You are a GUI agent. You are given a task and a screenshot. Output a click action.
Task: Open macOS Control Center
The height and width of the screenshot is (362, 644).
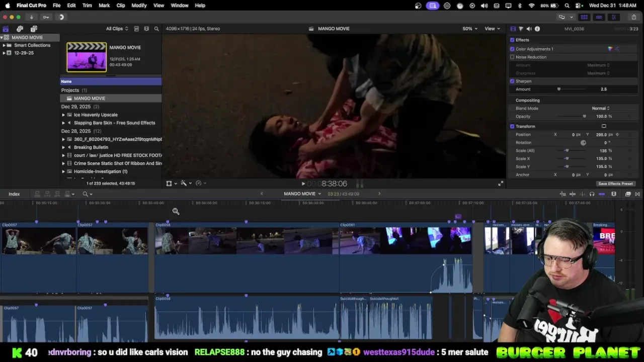579,6
